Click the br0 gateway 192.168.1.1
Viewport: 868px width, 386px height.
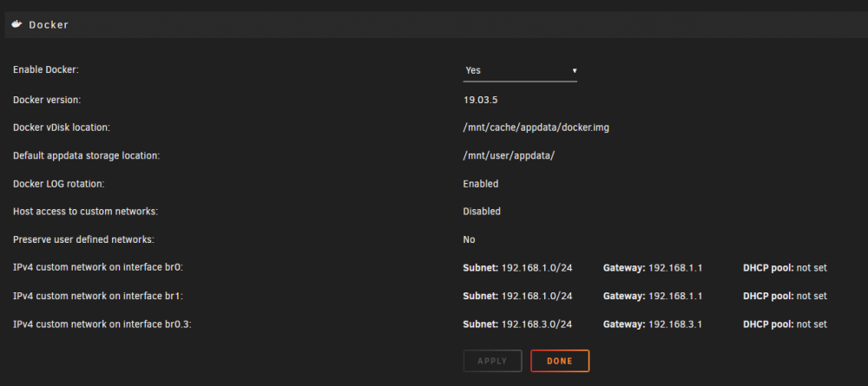click(x=674, y=268)
